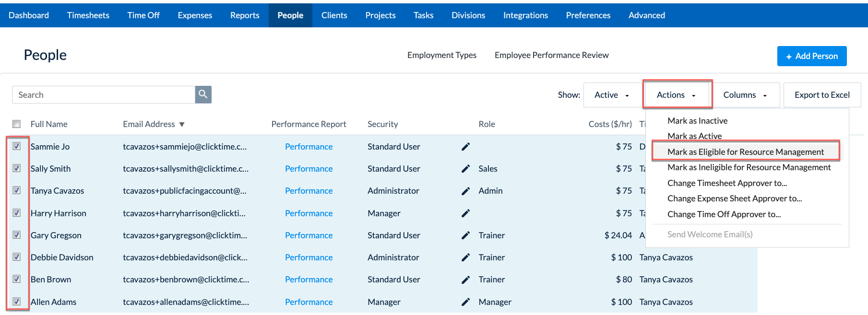The width and height of the screenshot is (868, 315).
Task: Uncheck Gary Gregson's row checkbox
Action: 17,235
